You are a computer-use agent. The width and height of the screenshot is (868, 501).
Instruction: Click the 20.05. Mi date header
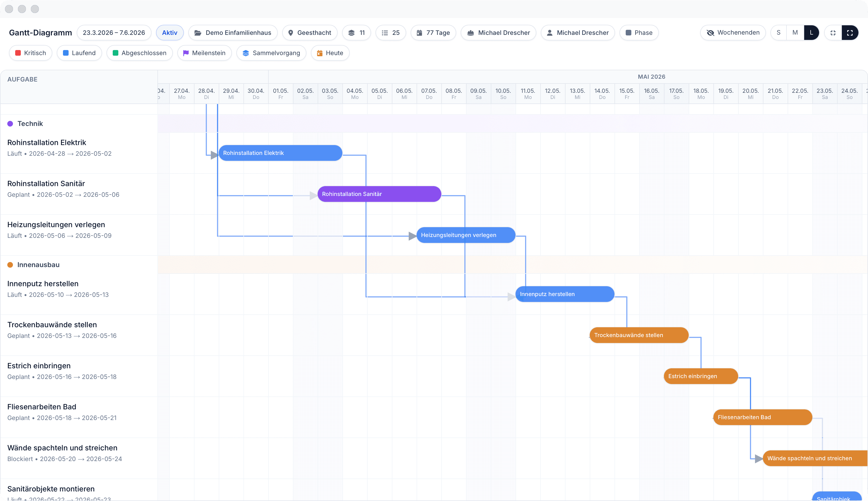tap(750, 94)
